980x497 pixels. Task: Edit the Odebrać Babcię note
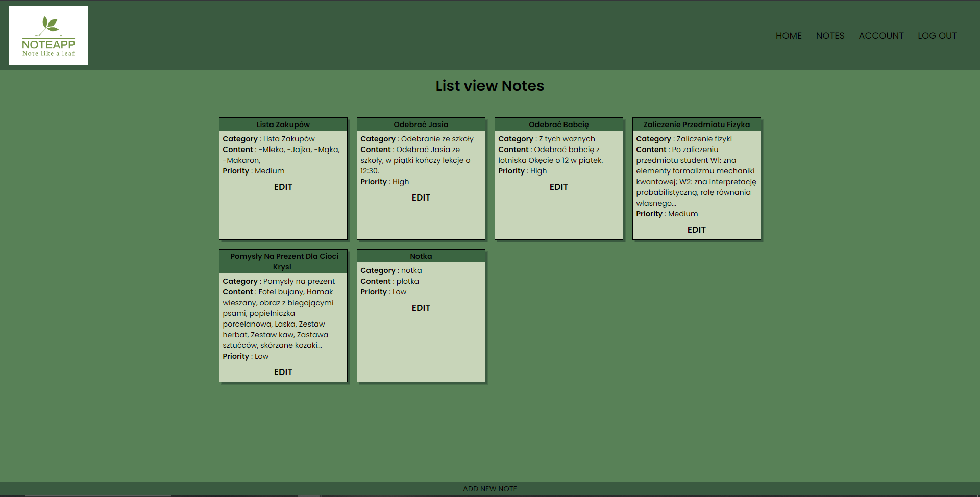pos(558,187)
